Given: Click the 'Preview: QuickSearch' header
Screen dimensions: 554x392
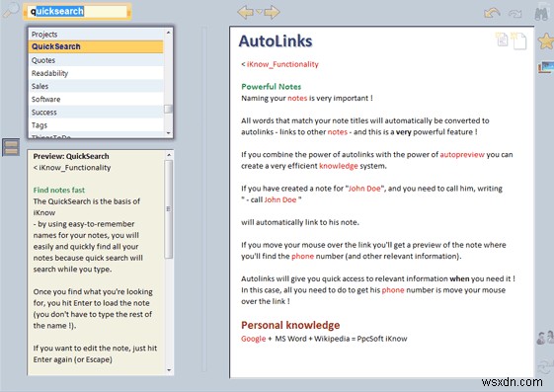Looking at the screenshot, I should 71,156.
